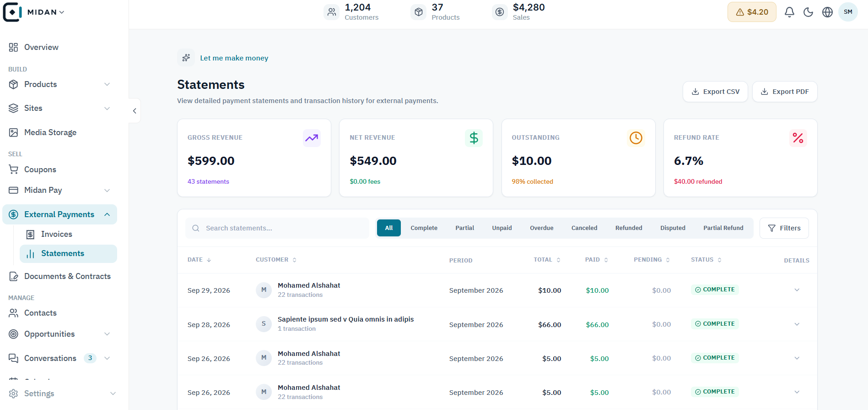The width and height of the screenshot is (868, 410).
Task: Filter statements by Unpaid tab
Action: 502,228
